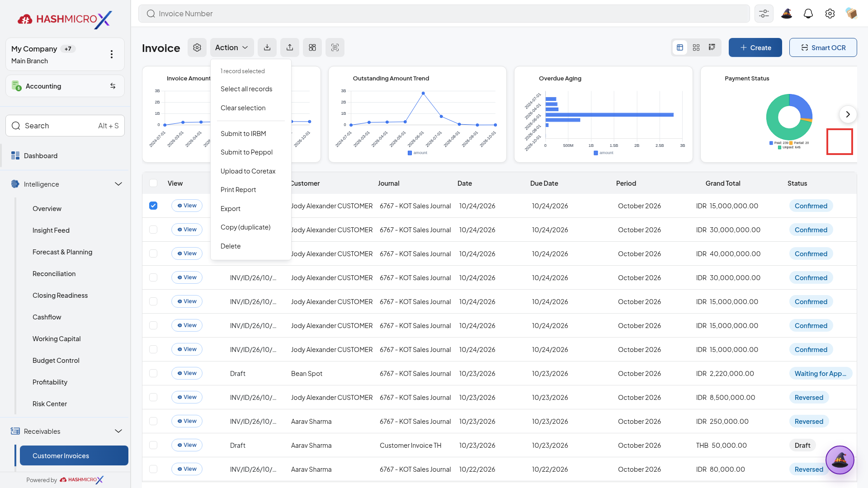Click the upload icon in Invoice toolbar
Image resolution: width=868 pixels, height=488 pixels.
point(290,47)
